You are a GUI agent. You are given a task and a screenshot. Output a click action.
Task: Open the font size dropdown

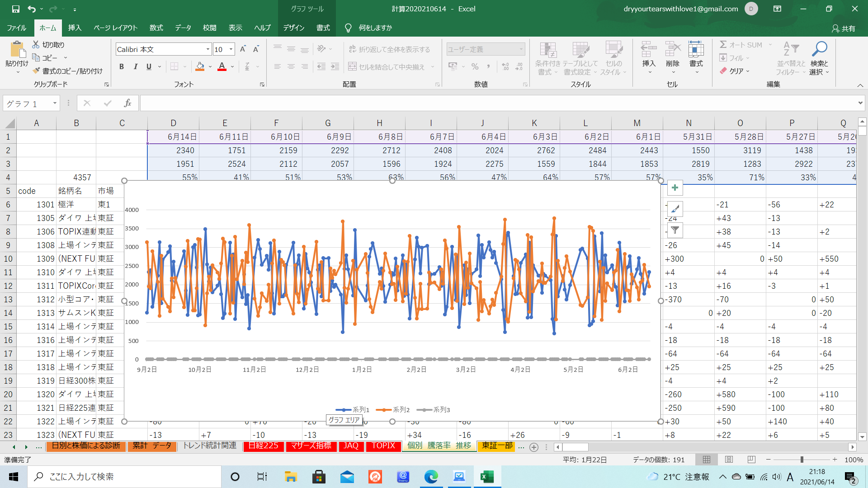(x=231, y=49)
